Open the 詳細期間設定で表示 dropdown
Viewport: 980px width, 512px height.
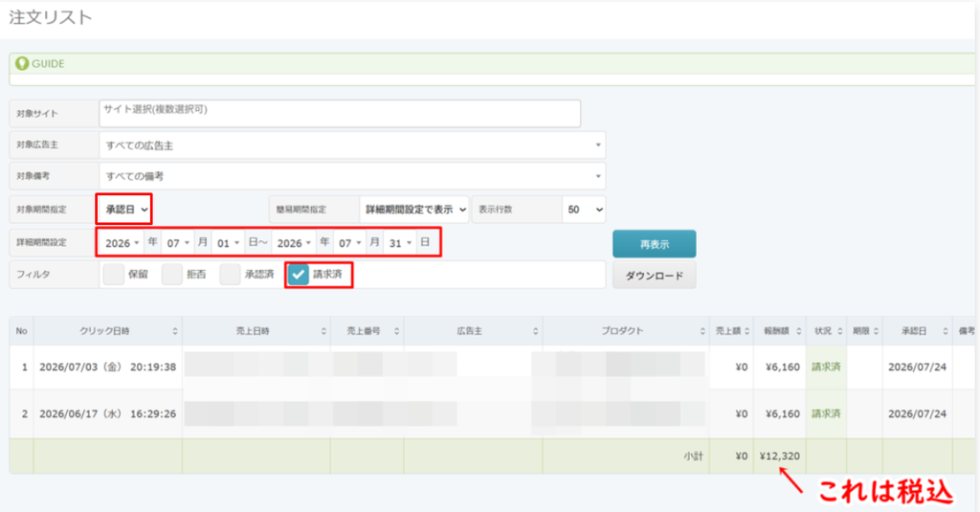tap(414, 210)
